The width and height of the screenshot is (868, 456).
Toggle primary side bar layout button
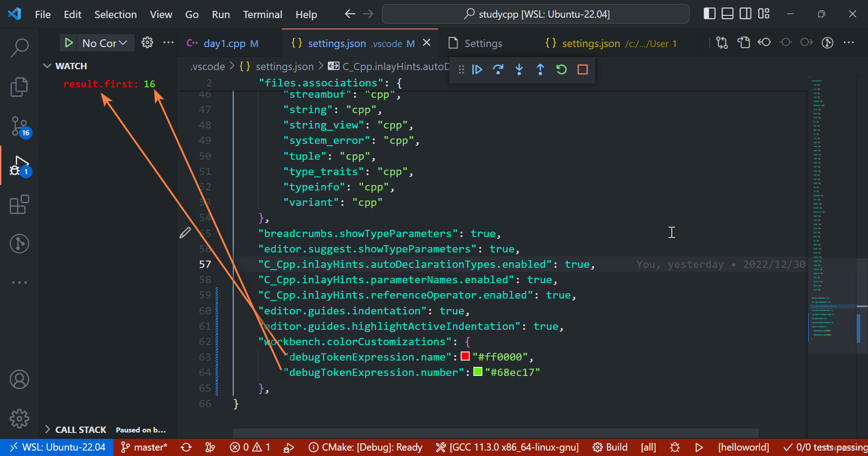pos(710,14)
